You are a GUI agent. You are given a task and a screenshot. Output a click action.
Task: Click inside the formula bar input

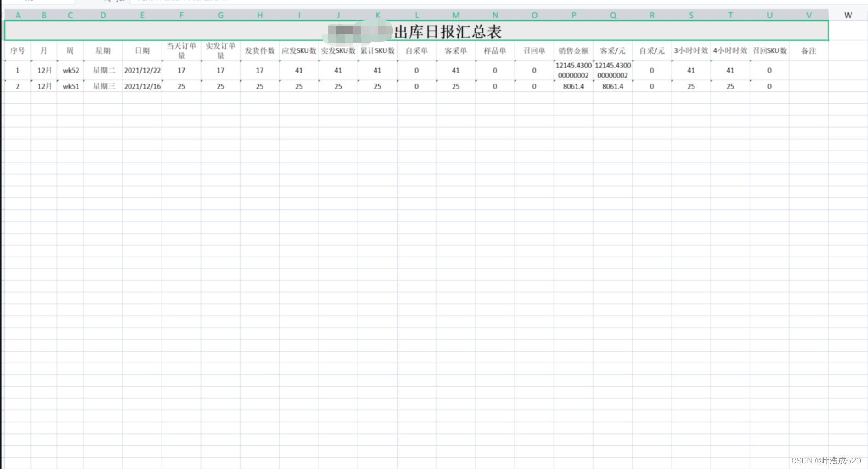coord(275,1)
